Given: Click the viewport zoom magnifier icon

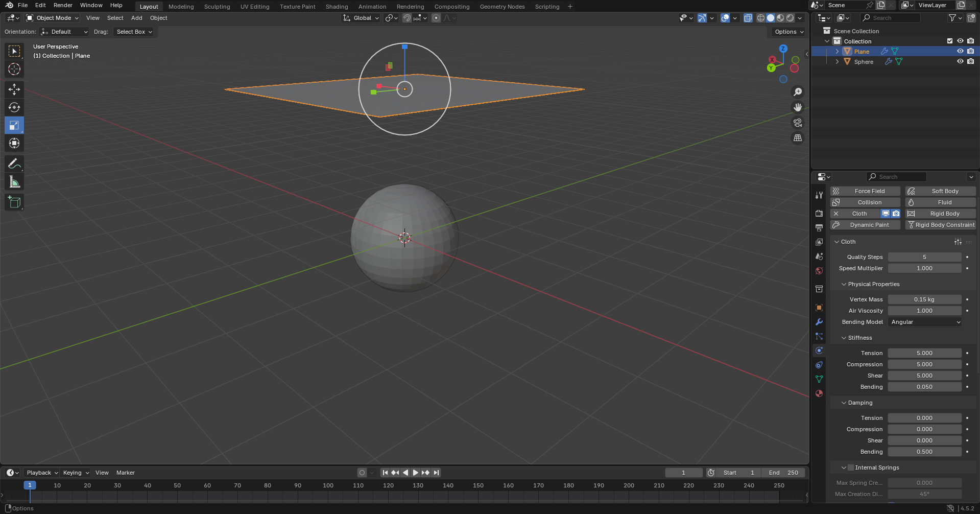Looking at the screenshot, I should click(x=797, y=92).
